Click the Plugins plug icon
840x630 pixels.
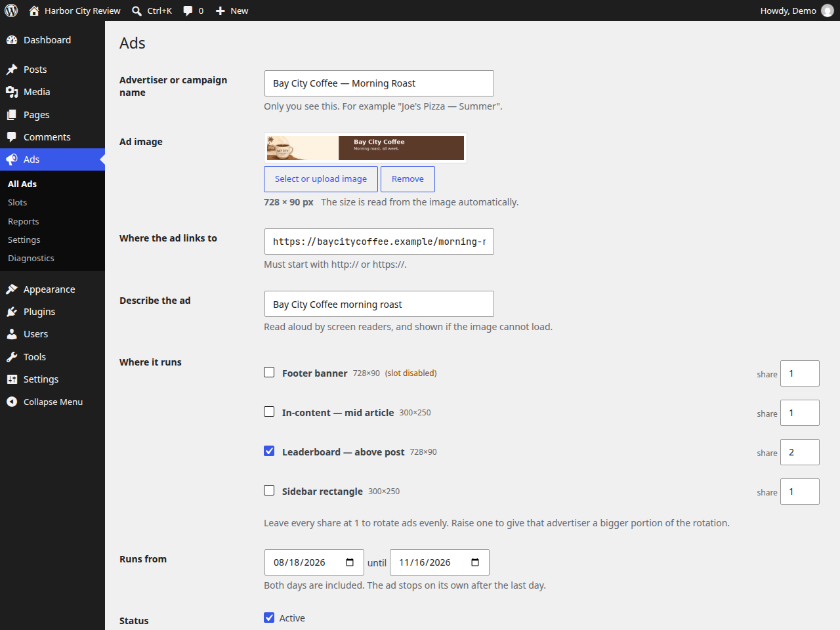[x=12, y=312]
